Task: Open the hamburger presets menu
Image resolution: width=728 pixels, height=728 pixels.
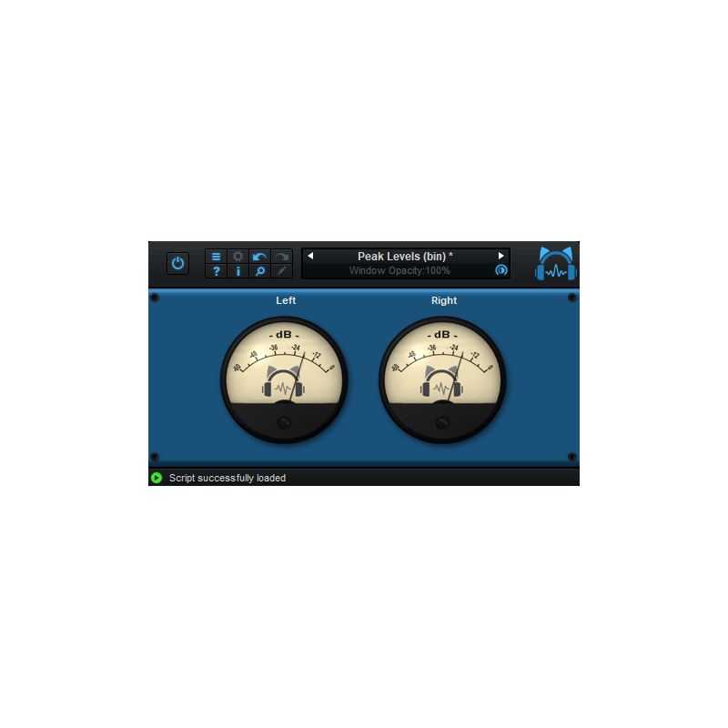Action: click(217, 257)
